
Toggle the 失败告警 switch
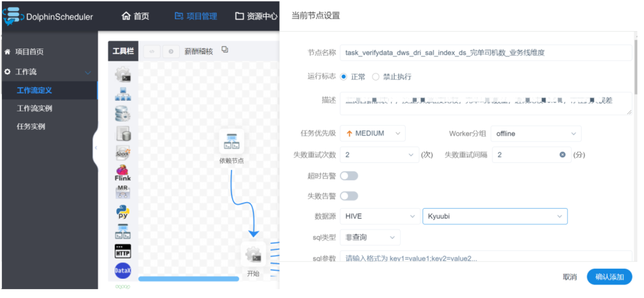pos(349,196)
